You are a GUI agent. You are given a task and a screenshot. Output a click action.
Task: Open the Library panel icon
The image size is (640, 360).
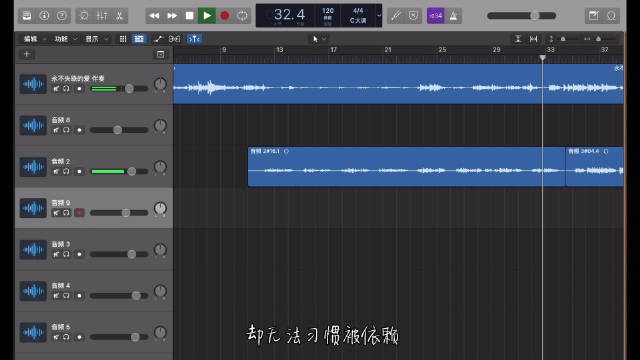coord(27,16)
